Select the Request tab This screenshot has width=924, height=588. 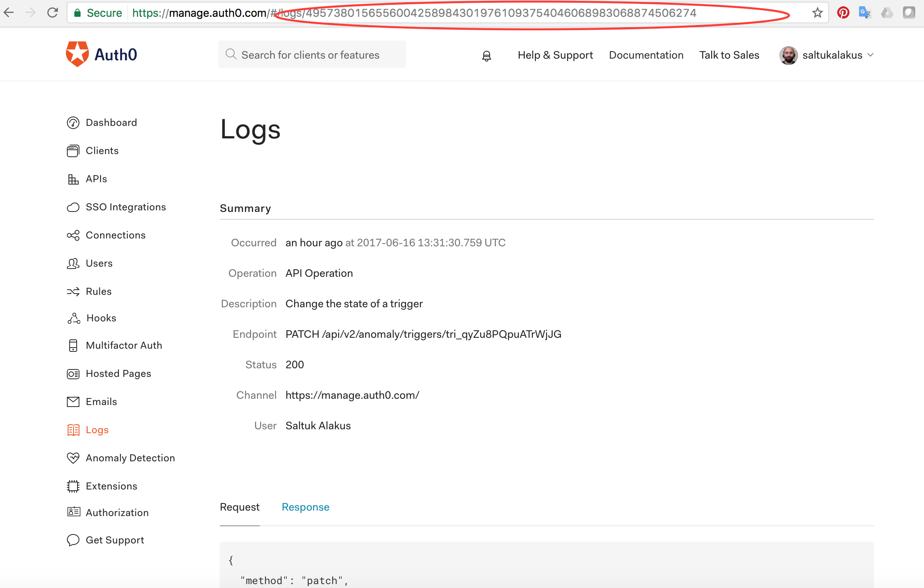click(x=239, y=507)
